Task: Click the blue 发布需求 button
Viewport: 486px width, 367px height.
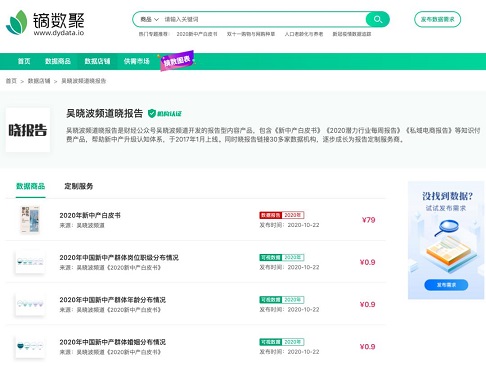Action: click(x=446, y=285)
